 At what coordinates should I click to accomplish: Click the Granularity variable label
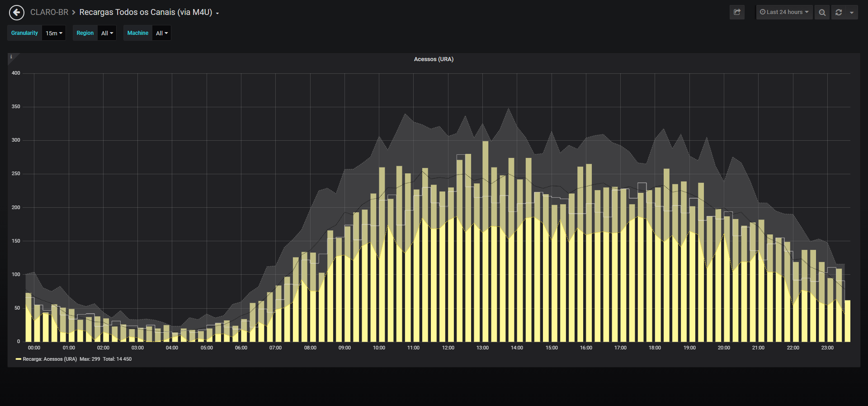[x=25, y=33]
